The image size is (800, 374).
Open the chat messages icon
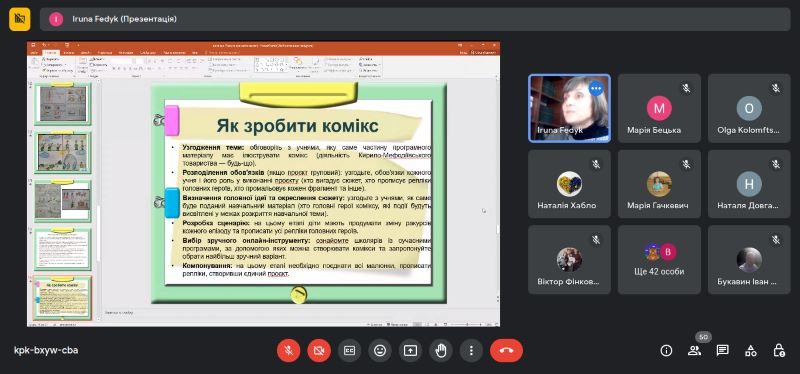click(722, 351)
